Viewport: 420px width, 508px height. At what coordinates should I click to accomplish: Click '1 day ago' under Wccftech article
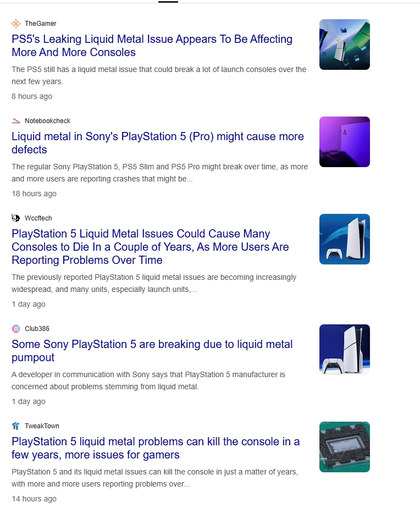coord(29,304)
